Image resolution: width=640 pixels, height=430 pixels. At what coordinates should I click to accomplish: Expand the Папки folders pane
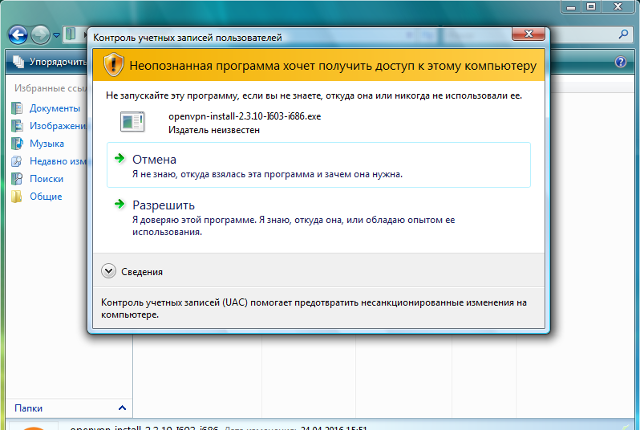pos(122,408)
